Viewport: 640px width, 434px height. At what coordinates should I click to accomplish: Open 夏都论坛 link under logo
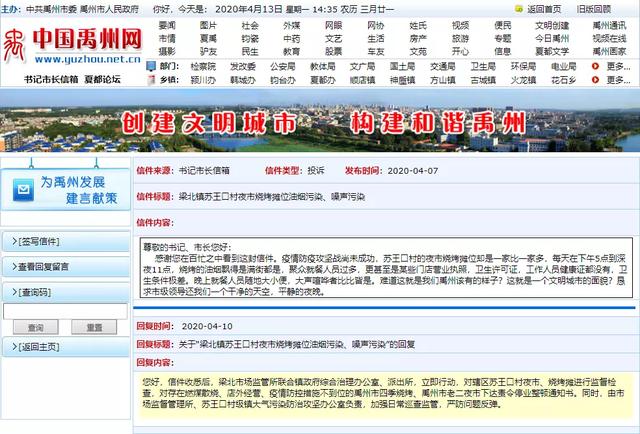tap(102, 79)
